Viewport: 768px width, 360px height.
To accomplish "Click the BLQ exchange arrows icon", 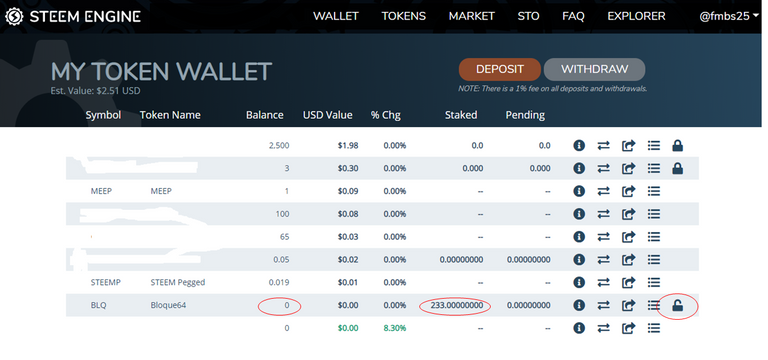I will tap(603, 305).
